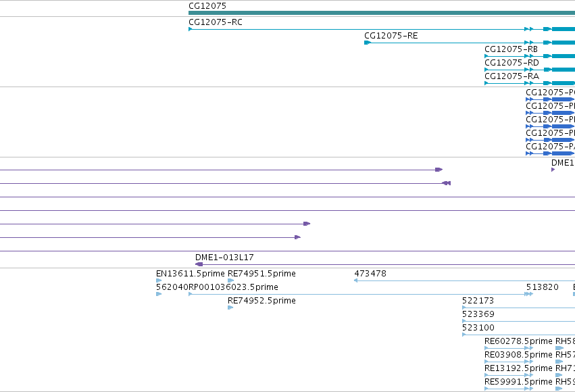Click the RE03908.5prime EST label
The width and height of the screenshot is (575, 392).
click(518, 355)
